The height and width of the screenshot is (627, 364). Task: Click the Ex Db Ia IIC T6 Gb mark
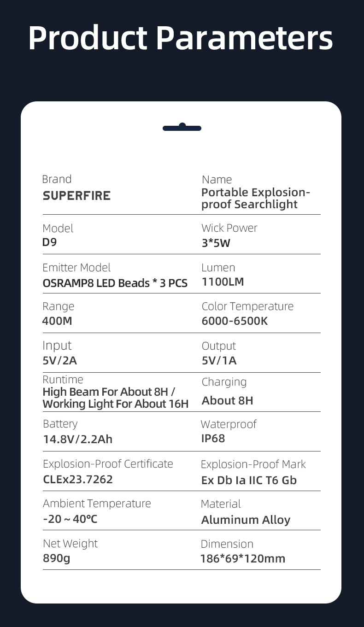coord(249,480)
